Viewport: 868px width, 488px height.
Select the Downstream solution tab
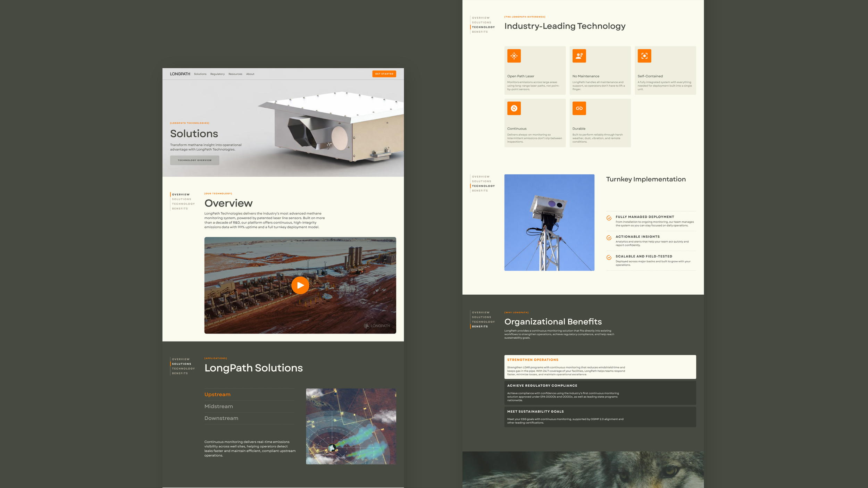[x=221, y=418]
